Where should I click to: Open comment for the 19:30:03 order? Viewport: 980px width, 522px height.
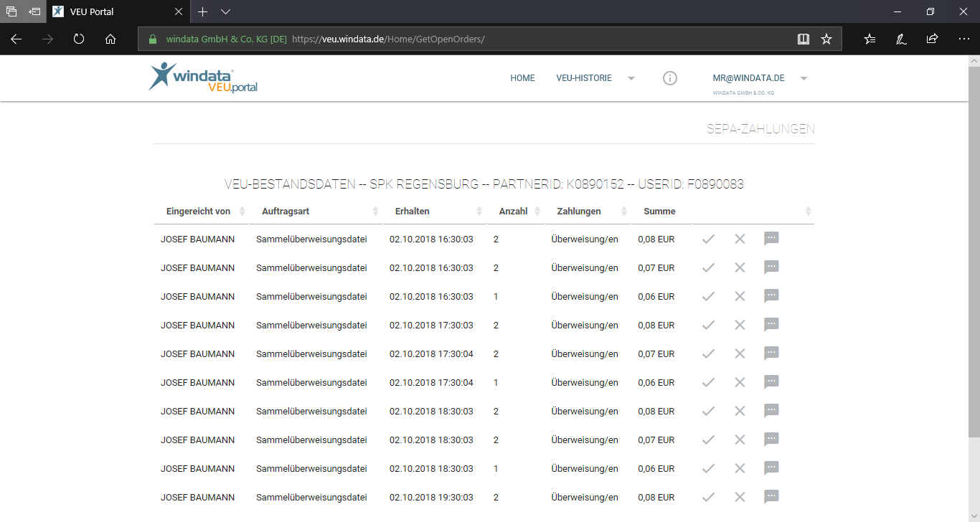[x=771, y=497]
